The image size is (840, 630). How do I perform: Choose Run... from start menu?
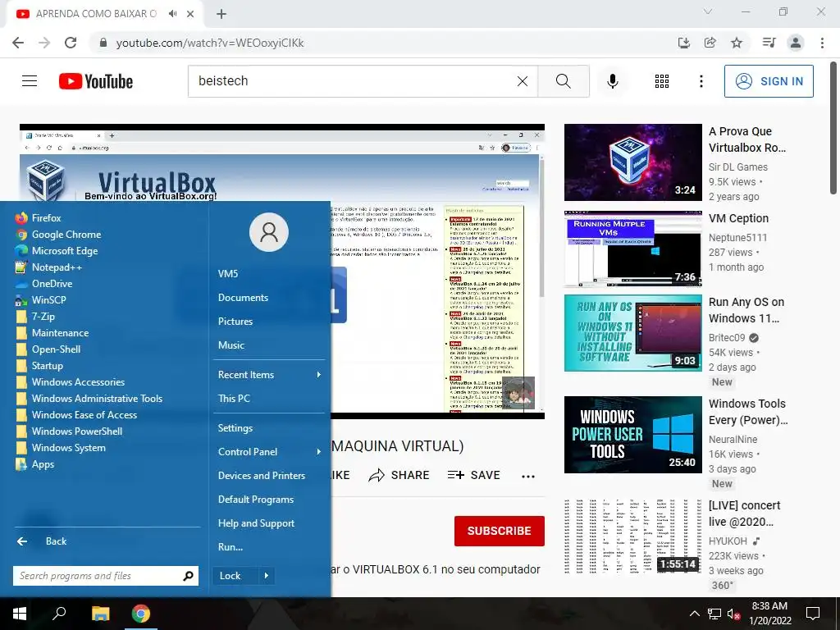(231, 547)
